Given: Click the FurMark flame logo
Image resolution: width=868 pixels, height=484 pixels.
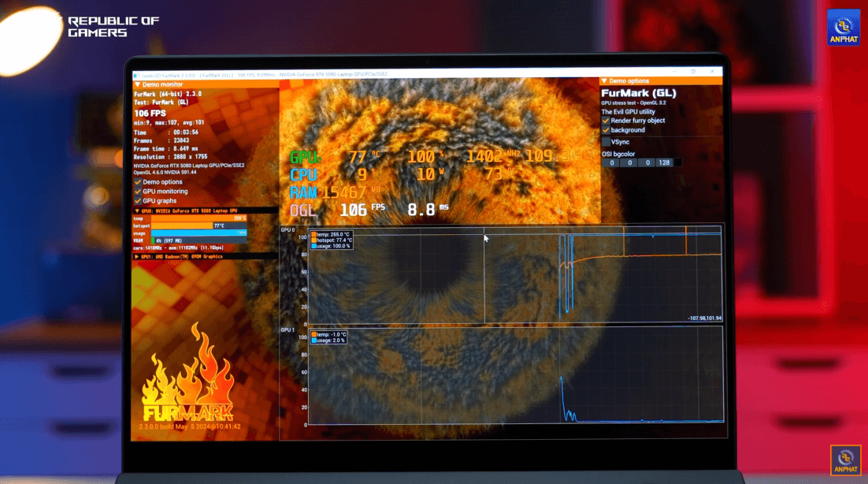Looking at the screenshot, I should (188, 378).
